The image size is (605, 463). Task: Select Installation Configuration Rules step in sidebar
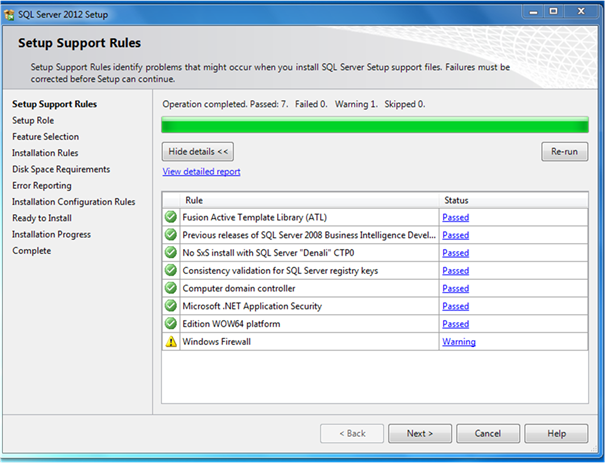point(74,202)
